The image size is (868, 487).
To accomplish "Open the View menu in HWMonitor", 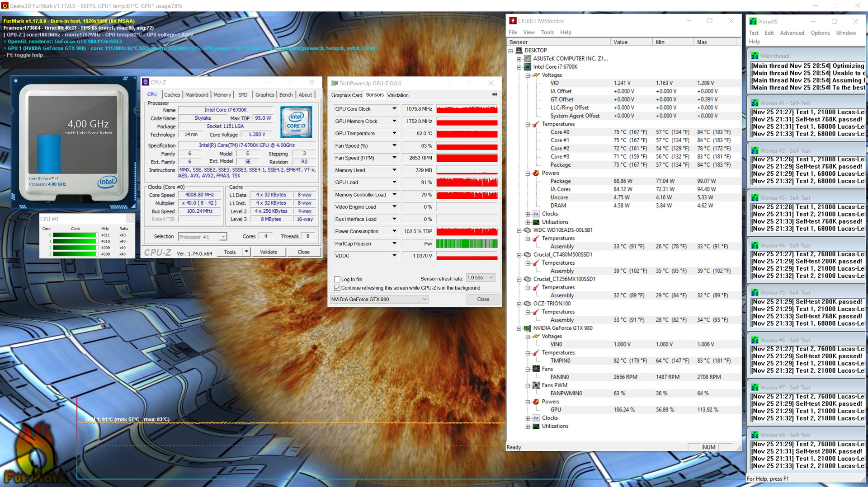I will click(529, 33).
